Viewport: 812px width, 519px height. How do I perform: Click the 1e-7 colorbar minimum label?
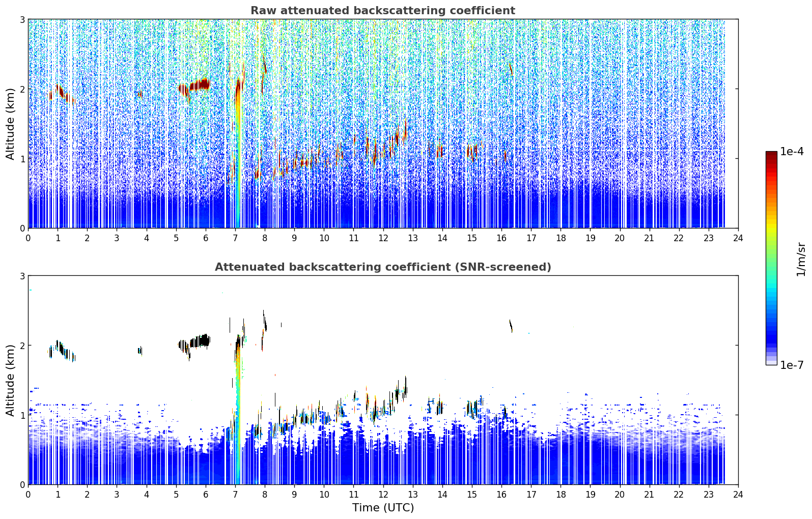click(x=792, y=365)
